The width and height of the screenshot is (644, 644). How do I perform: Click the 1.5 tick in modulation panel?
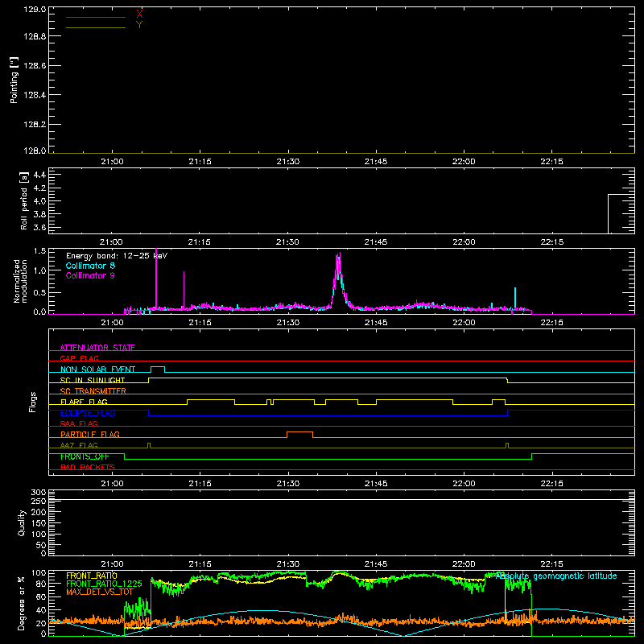[x=39, y=251]
